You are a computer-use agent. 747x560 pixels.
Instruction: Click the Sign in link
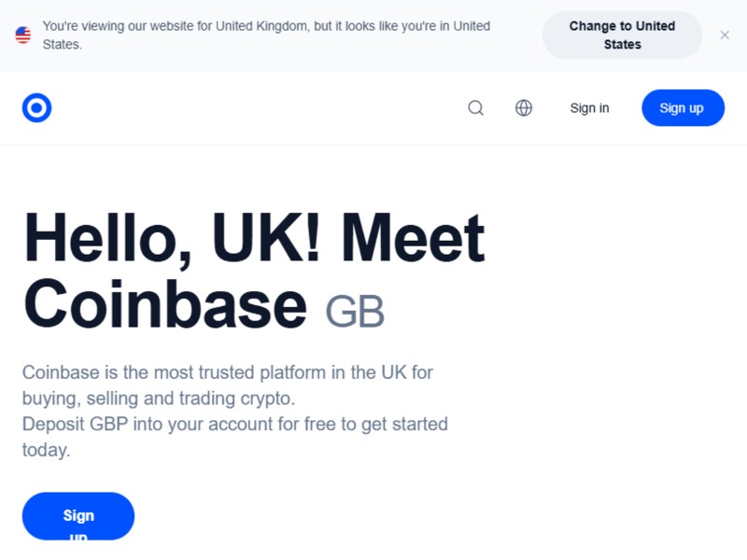pyautogui.click(x=589, y=108)
